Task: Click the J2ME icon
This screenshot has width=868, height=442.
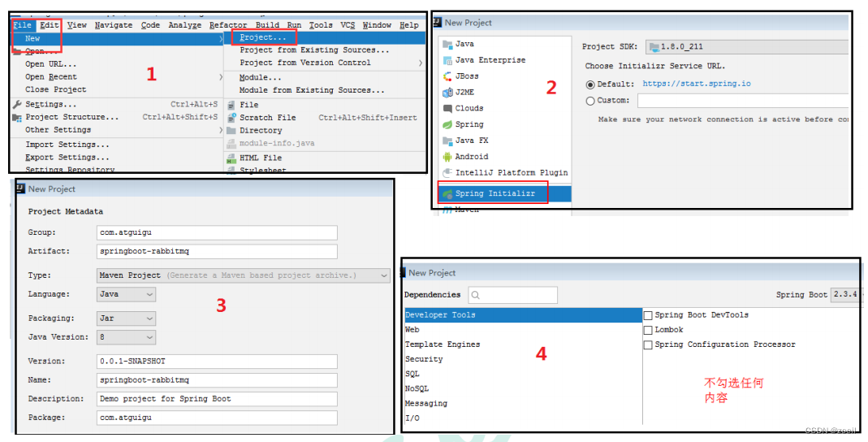Action: click(447, 92)
